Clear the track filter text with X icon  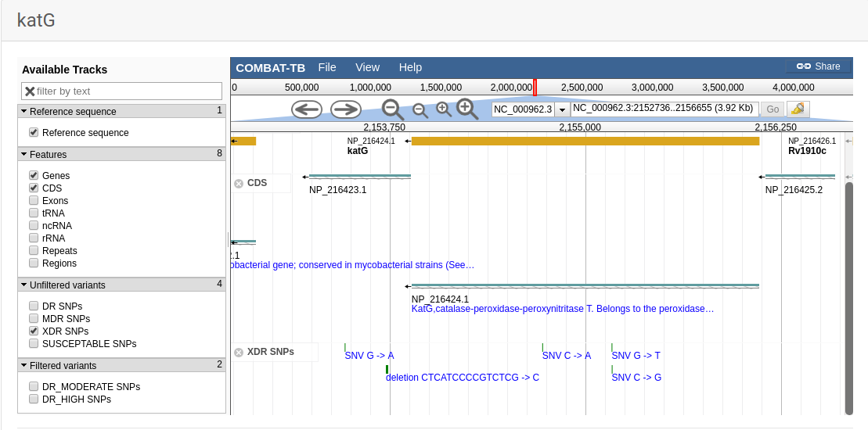(30, 91)
